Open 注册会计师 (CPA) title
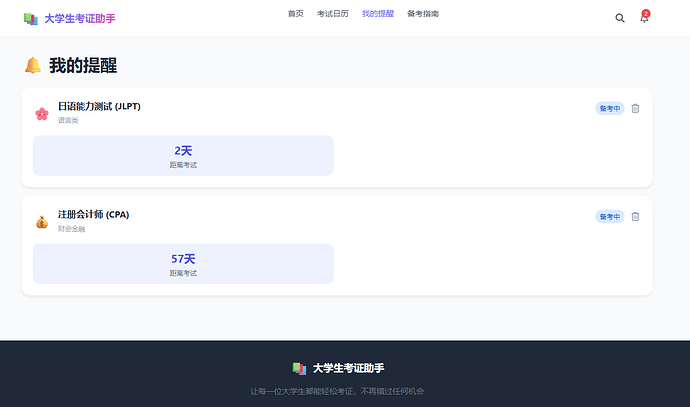The height and width of the screenshot is (407, 690). [x=93, y=215]
